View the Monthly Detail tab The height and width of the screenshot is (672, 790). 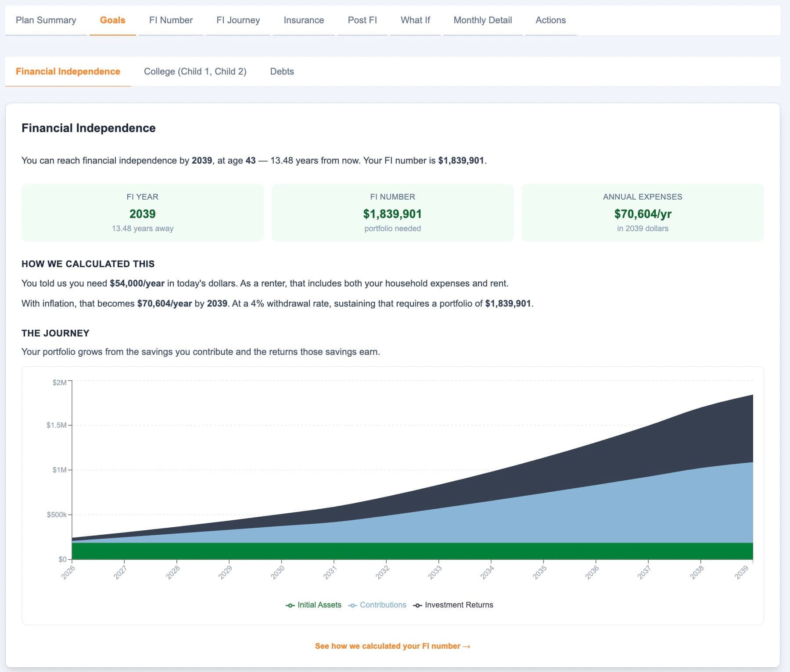pos(482,20)
